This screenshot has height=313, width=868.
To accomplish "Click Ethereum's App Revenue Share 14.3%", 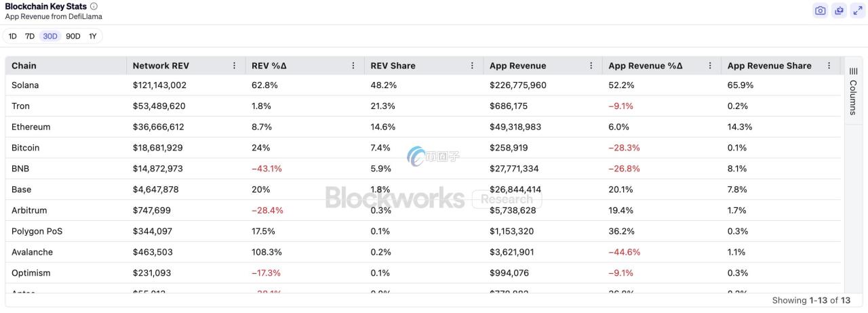I will pos(740,127).
